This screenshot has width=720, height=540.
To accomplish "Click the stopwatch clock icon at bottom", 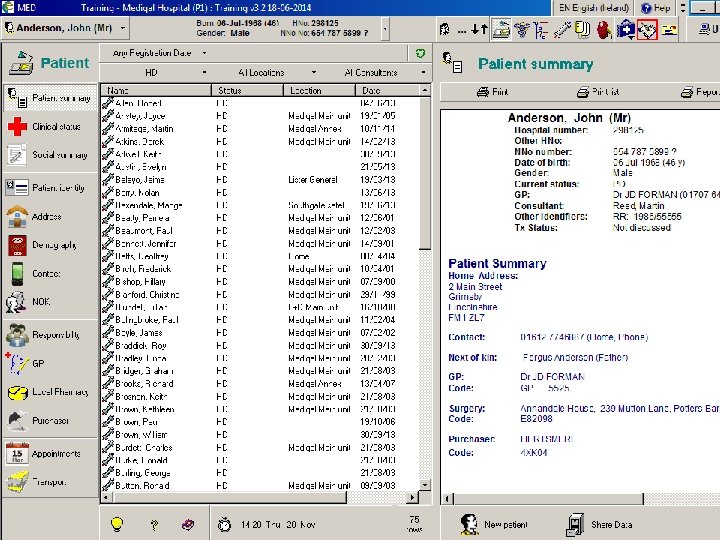I will pos(224,524).
